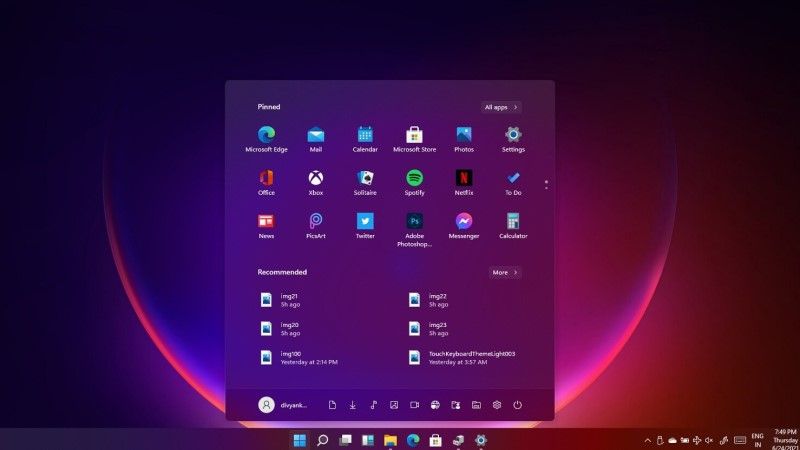
Task: Launch Adobe Photoshop from pinned apps
Action: pyautogui.click(x=414, y=230)
